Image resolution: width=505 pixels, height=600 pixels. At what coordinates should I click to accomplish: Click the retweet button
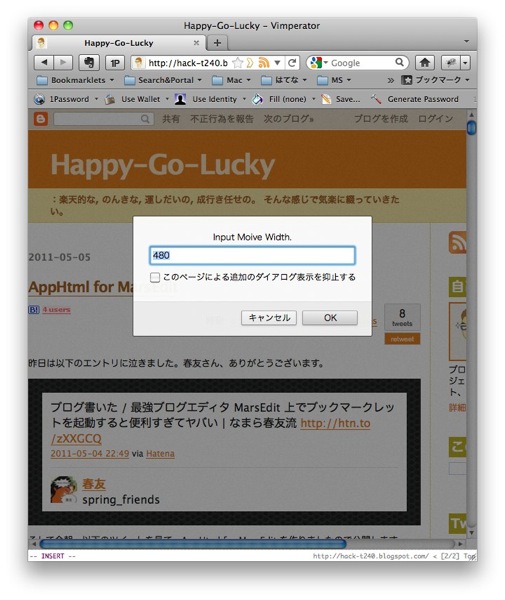pos(402,339)
